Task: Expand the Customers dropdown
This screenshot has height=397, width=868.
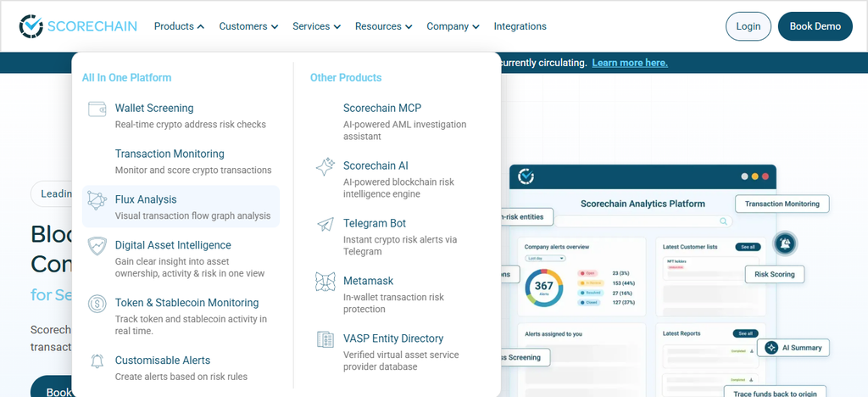Action: pos(248,26)
